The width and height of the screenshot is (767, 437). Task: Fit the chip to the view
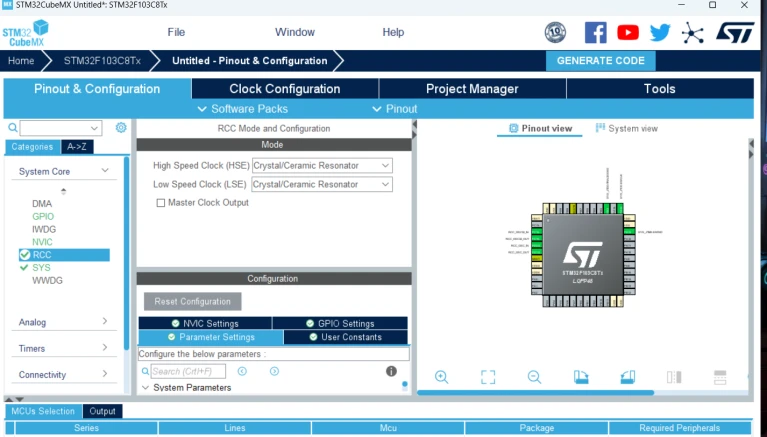click(x=488, y=377)
